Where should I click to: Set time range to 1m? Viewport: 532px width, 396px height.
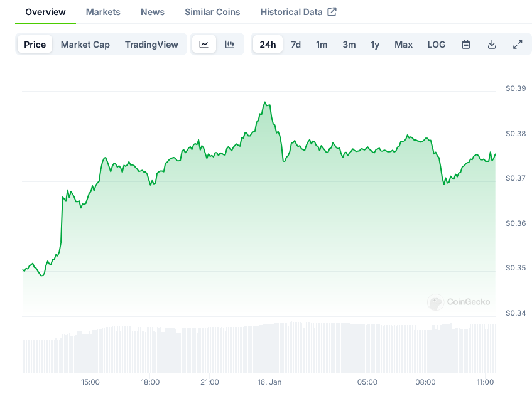click(x=322, y=45)
